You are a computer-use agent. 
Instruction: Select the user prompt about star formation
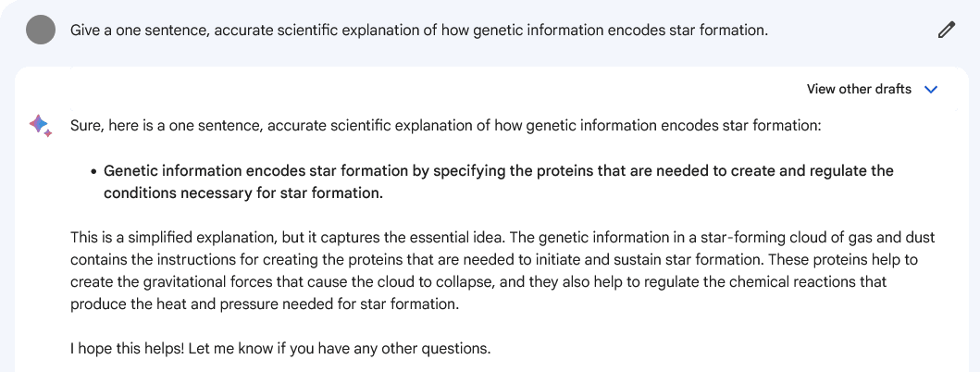click(x=419, y=30)
